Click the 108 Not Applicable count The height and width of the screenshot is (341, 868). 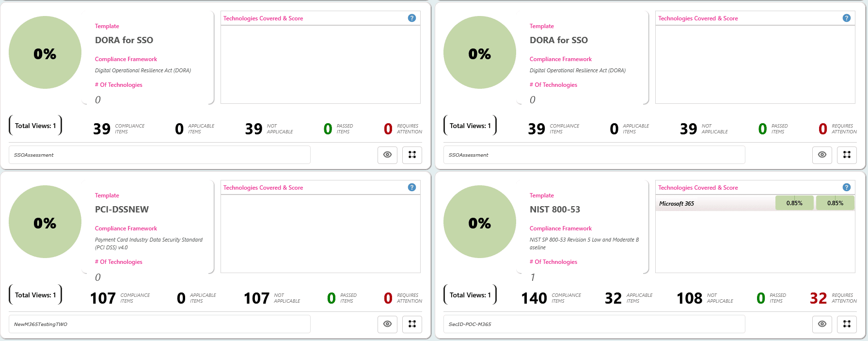click(x=689, y=298)
